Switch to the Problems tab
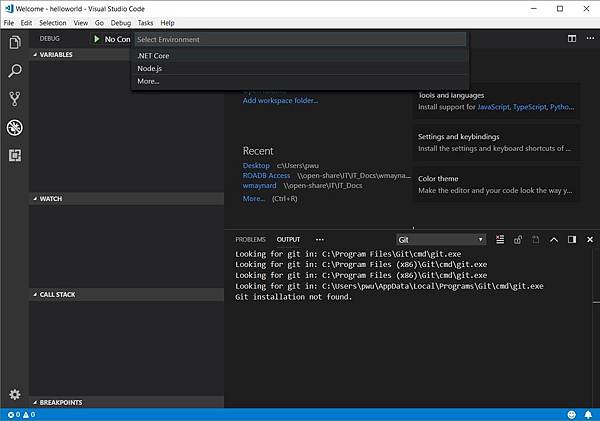The height and width of the screenshot is (421, 600). [250, 240]
